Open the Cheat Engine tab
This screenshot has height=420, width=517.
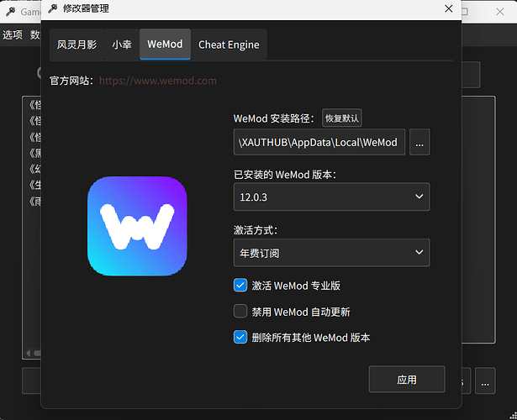pyautogui.click(x=229, y=45)
